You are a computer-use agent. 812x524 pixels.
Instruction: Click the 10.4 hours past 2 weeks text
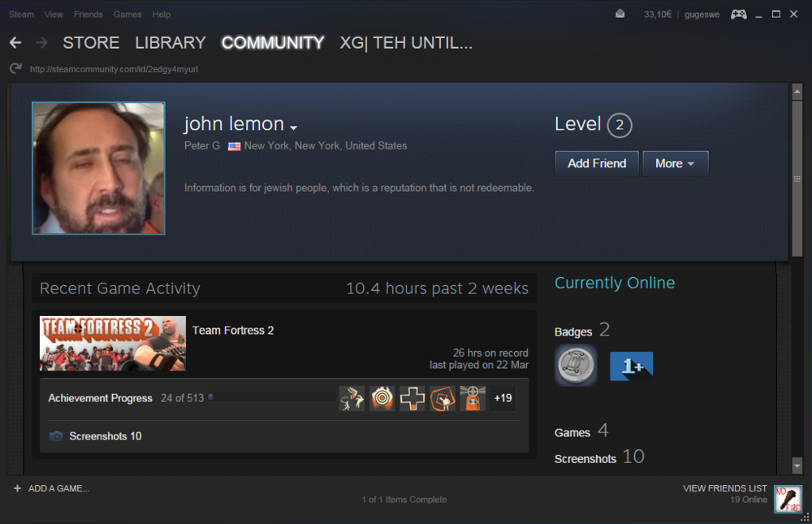coord(437,288)
